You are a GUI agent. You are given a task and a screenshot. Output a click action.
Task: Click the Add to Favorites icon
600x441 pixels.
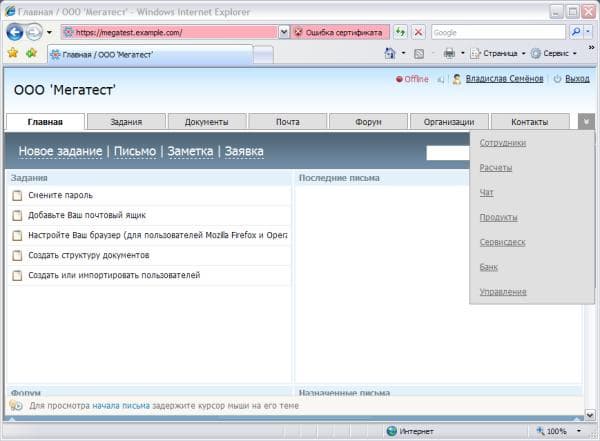[32, 53]
